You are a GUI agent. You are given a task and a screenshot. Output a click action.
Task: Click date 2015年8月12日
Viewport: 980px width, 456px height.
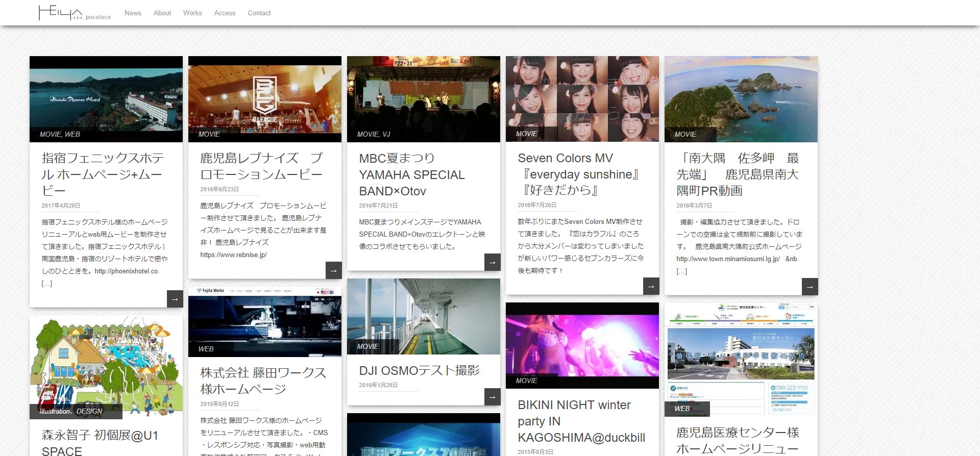point(219,404)
